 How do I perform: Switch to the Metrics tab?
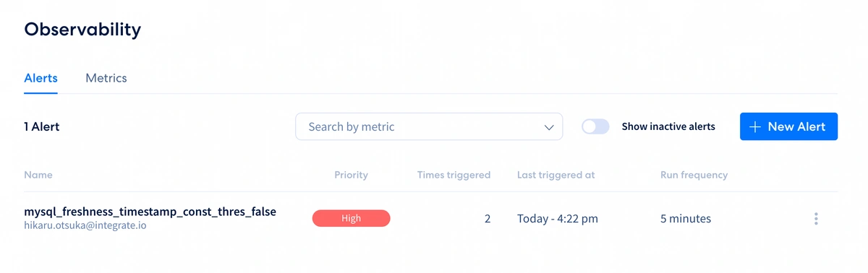(x=106, y=78)
